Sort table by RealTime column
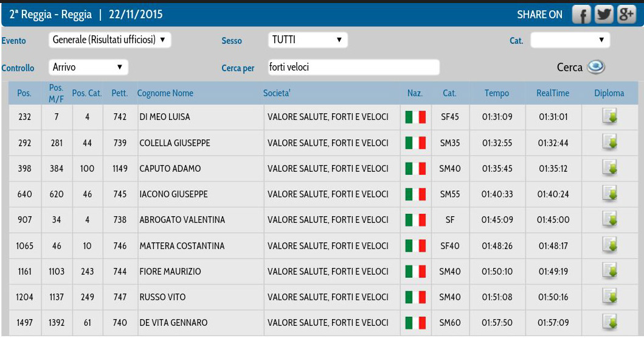644x338 pixels. click(x=552, y=93)
